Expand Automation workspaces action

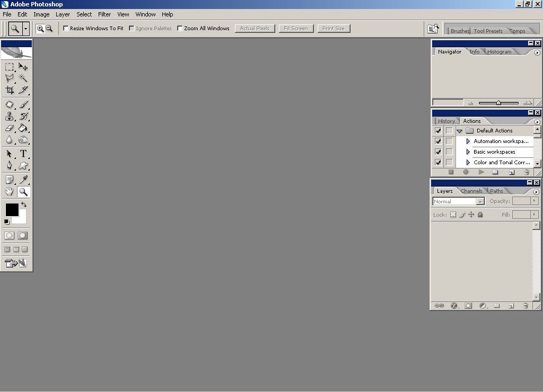468,141
